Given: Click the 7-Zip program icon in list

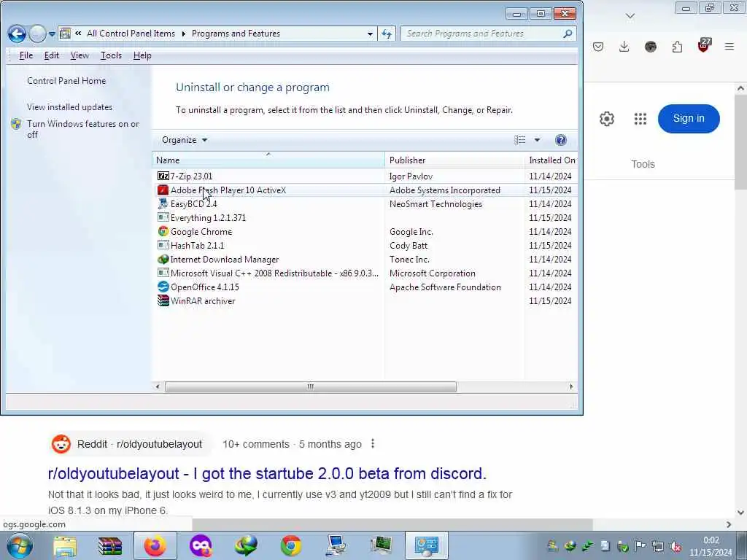Looking at the screenshot, I should coord(163,176).
